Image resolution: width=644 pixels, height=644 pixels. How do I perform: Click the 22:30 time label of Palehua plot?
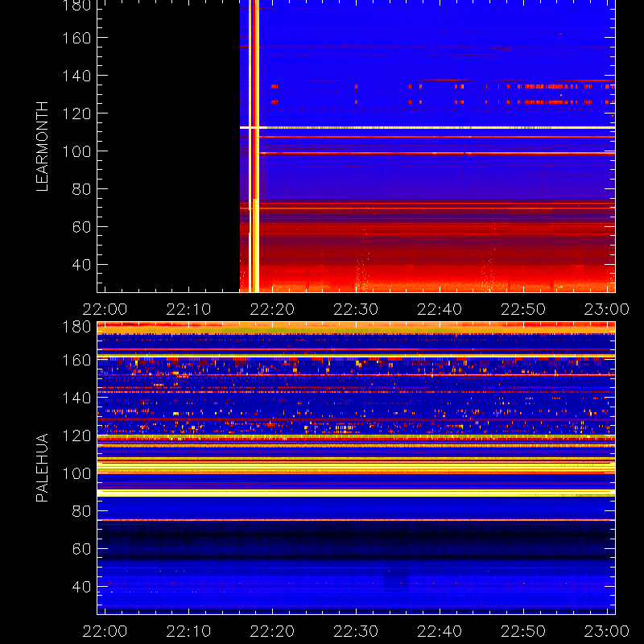pos(356,631)
